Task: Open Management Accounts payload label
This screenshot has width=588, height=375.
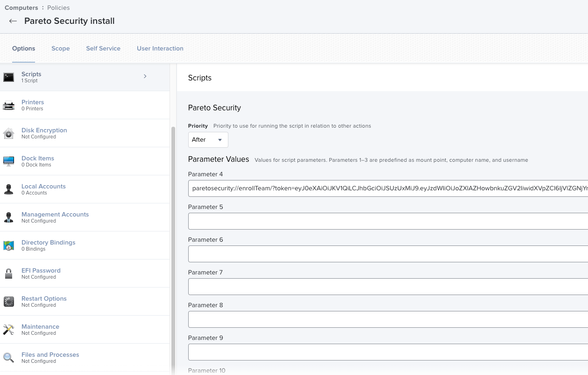Action: [x=55, y=215]
